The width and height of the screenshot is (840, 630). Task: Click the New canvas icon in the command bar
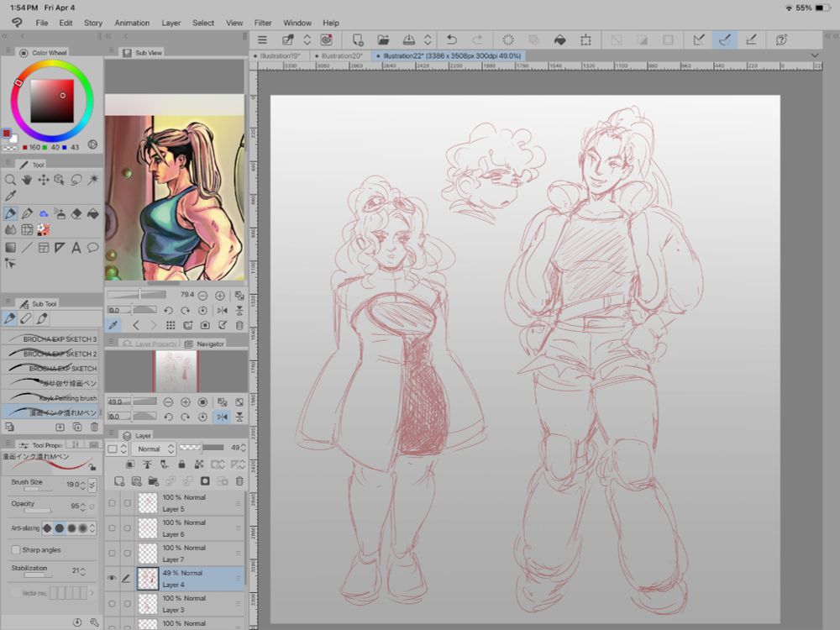(x=357, y=39)
